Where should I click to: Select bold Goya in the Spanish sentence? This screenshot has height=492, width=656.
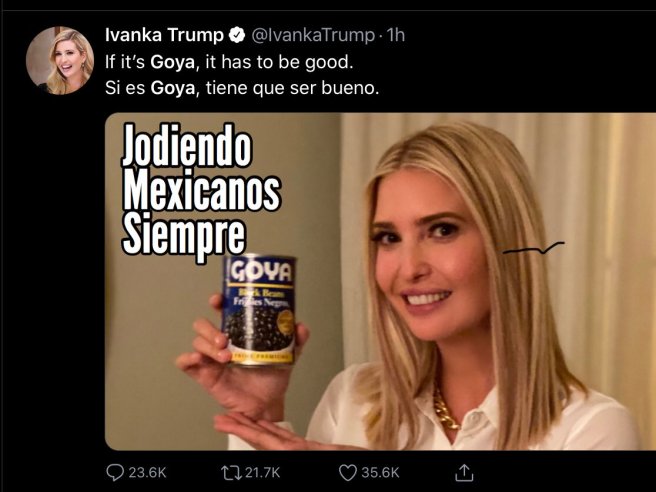(173, 88)
